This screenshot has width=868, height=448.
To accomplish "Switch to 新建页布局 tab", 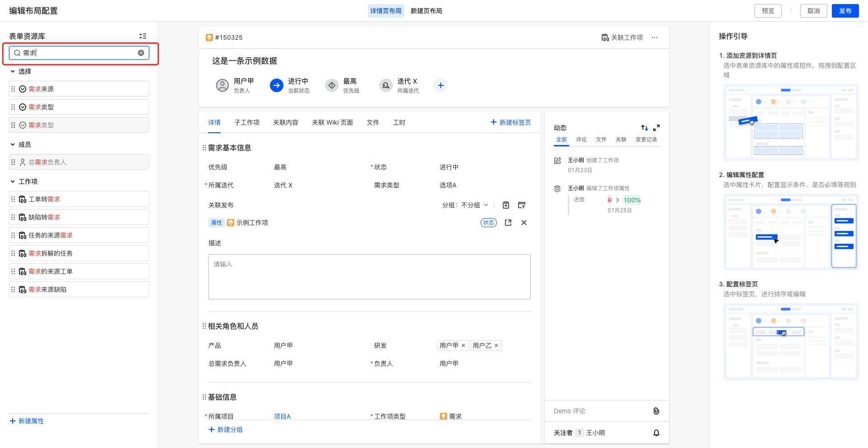I will pos(426,11).
